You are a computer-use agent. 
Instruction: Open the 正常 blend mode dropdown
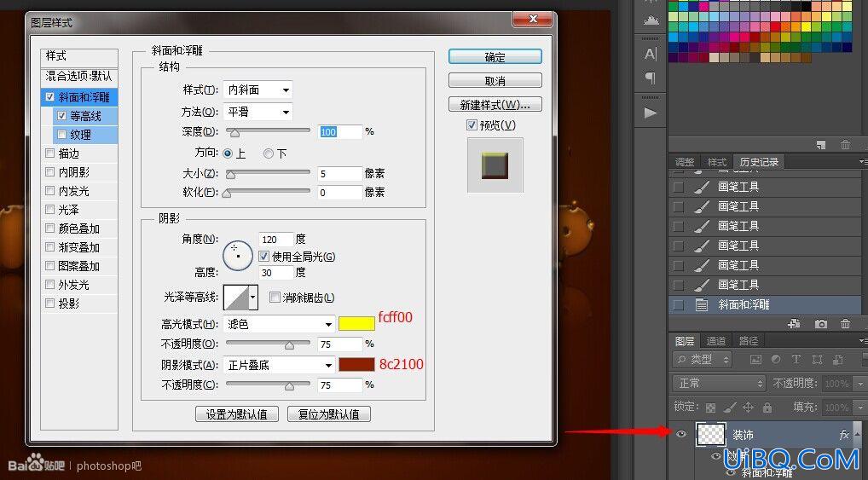pos(719,383)
